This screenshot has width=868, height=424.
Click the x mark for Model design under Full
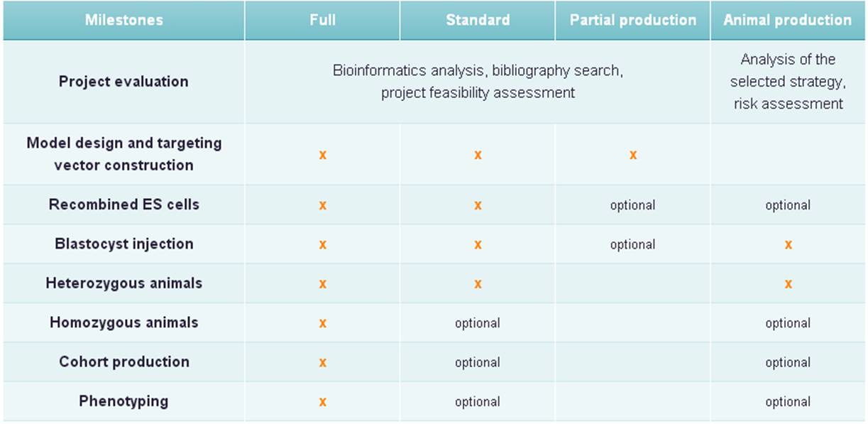323,155
